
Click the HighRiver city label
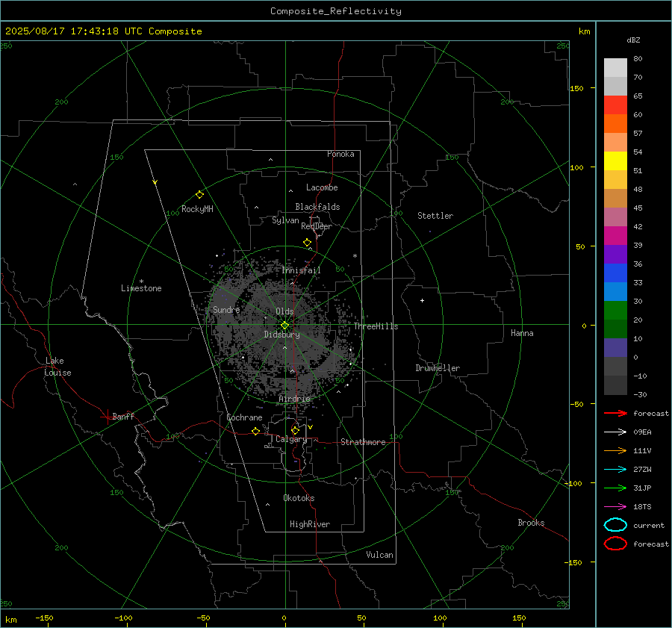coord(310,524)
